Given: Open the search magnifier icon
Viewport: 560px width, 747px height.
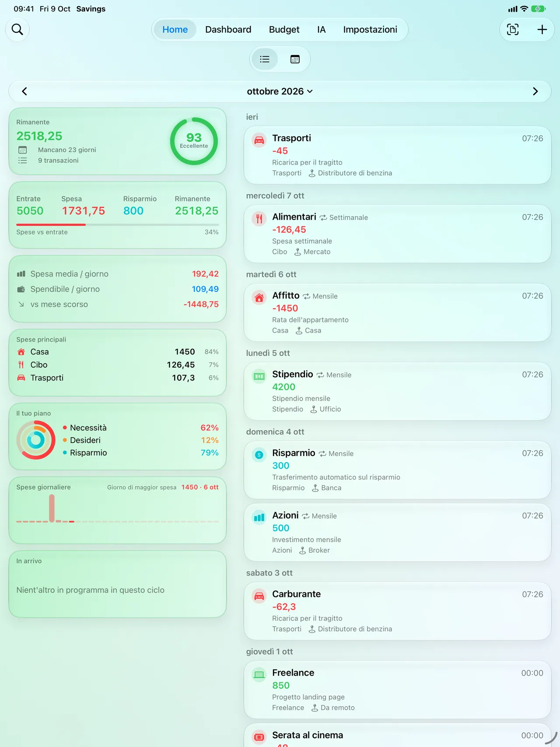Looking at the screenshot, I should [17, 29].
